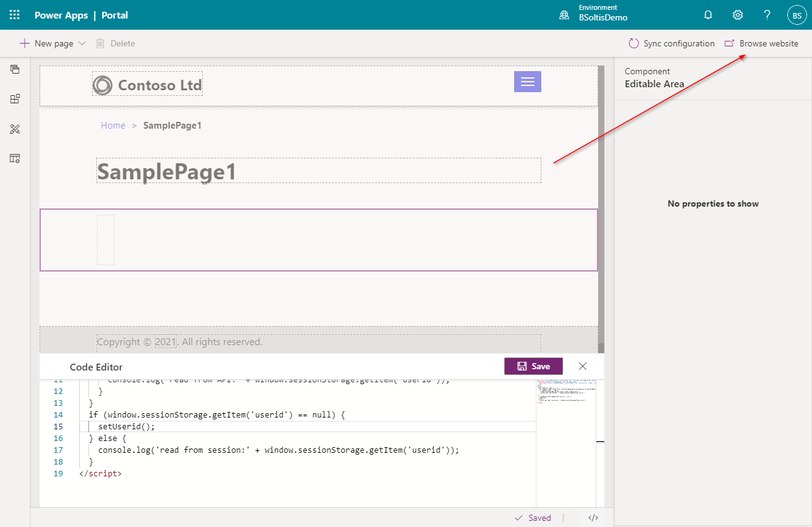
Task: Open Components sidebar icon
Action: [15, 98]
